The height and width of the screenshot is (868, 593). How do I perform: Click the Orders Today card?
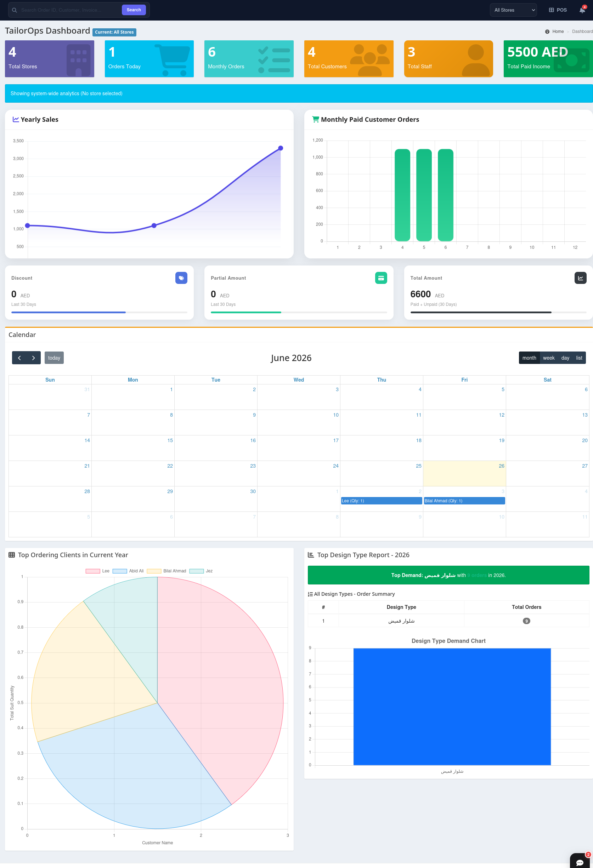149,59
